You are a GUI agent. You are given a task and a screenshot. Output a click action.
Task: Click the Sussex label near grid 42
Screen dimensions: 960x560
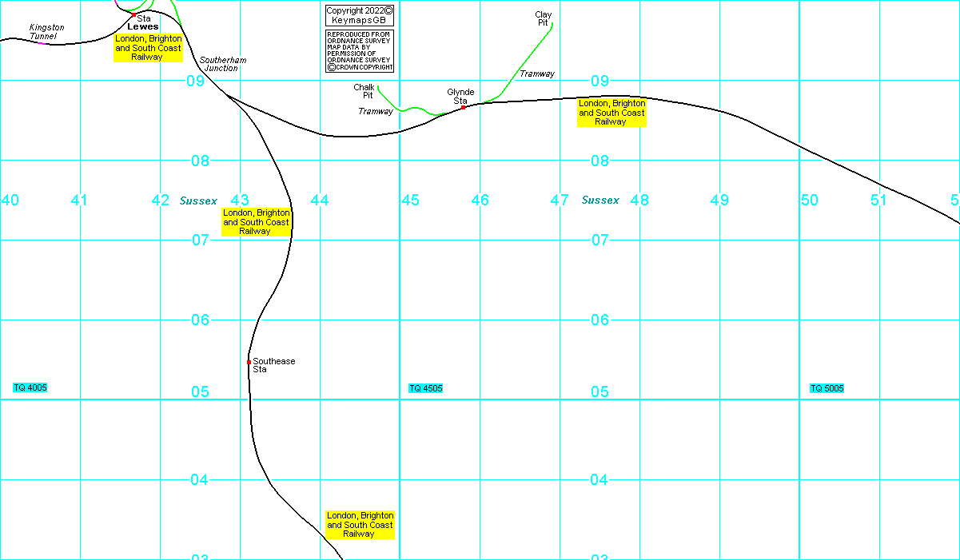(x=198, y=200)
